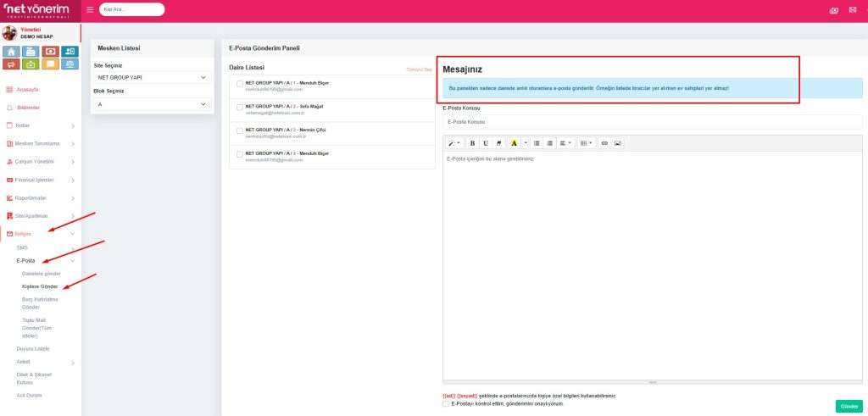868x416 pixels.
Task: Select the Nermin Çiftci recipient checkbox
Action: click(240, 130)
